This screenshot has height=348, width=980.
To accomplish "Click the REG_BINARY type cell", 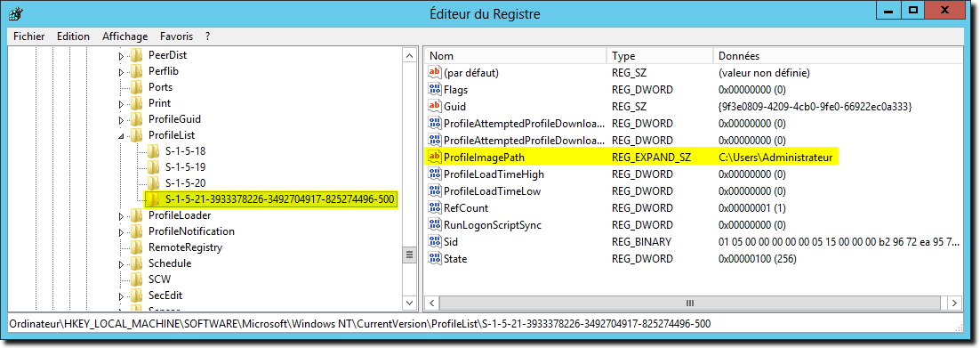I will click(641, 241).
